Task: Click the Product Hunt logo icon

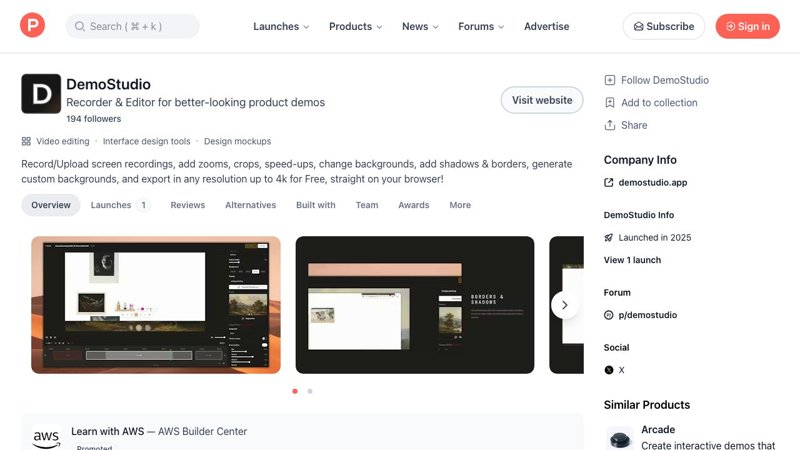Action: (32, 26)
